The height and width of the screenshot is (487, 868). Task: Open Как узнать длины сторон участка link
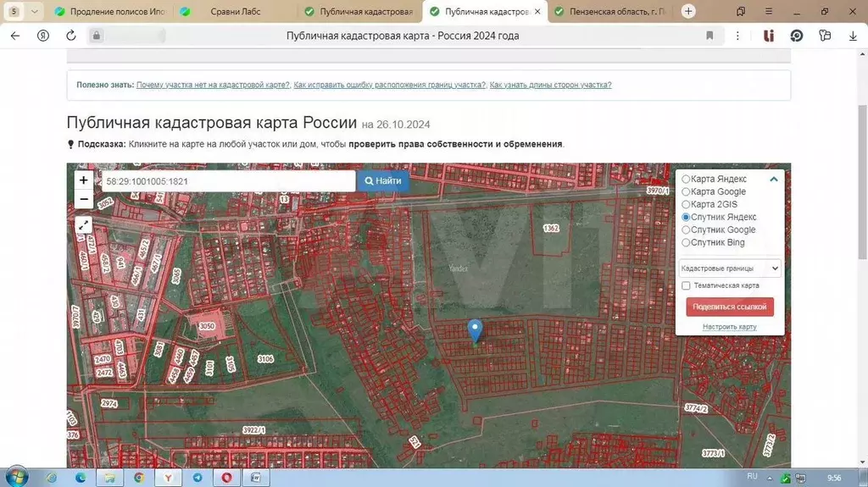click(x=551, y=85)
